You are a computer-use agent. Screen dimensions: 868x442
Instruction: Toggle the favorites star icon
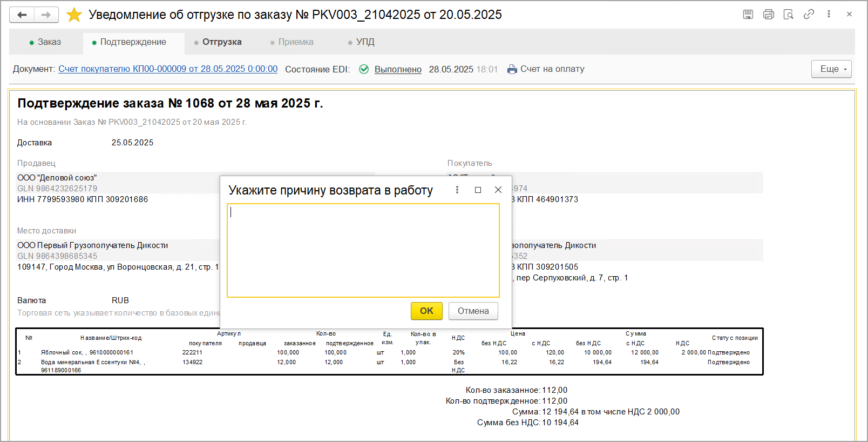pyautogui.click(x=74, y=15)
